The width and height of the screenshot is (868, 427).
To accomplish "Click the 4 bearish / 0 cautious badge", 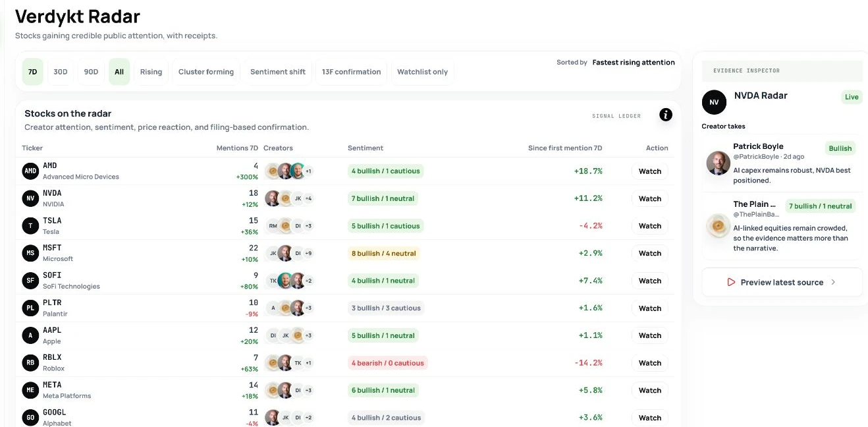I will (x=387, y=363).
